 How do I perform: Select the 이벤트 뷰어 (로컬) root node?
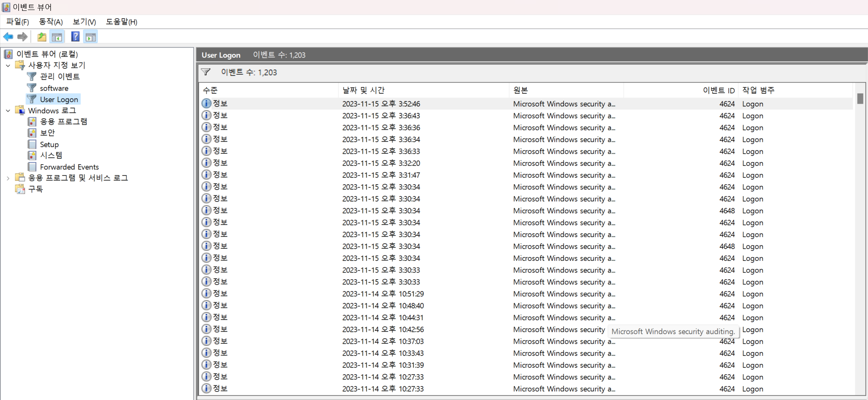(47, 54)
